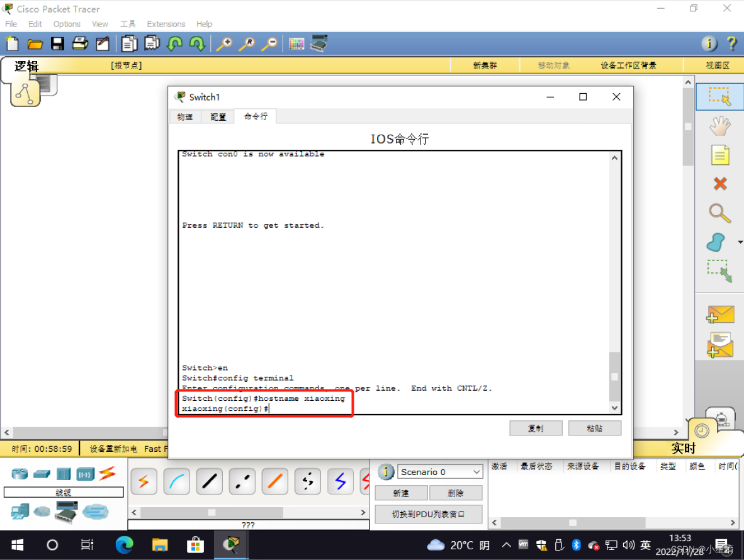Select the Wireless Devices category icon
744x560 pixels.
[86, 474]
